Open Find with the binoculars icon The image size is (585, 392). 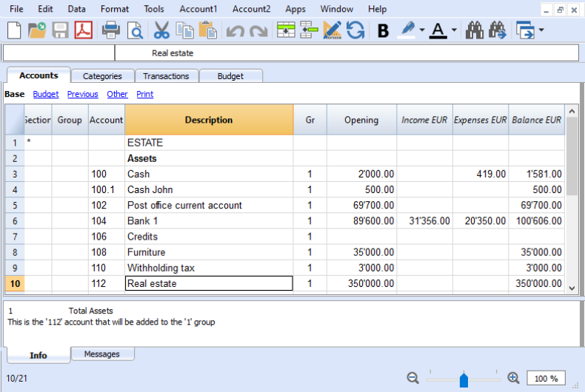(475, 30)
